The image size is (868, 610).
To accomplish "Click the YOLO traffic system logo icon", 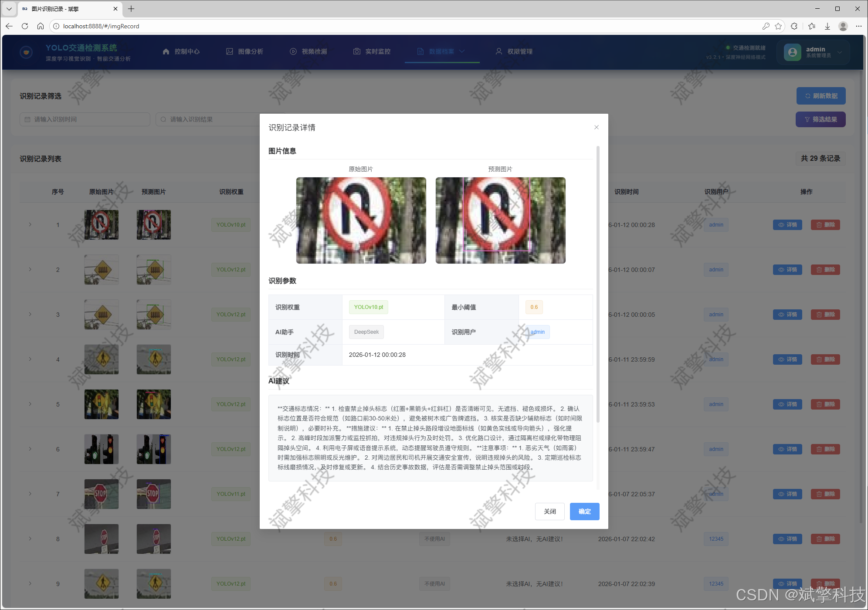I will [26, 52].
